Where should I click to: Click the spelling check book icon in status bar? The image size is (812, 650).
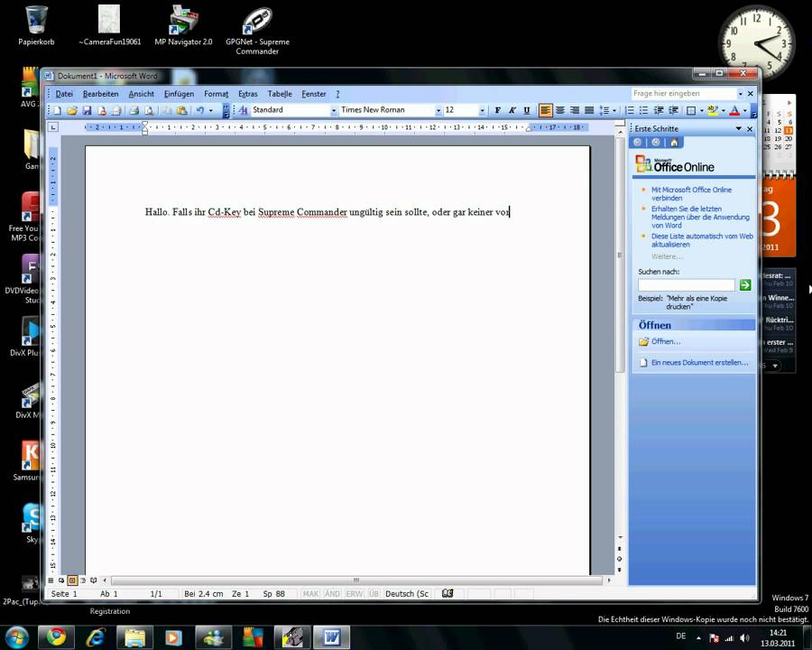pos(448,593)
